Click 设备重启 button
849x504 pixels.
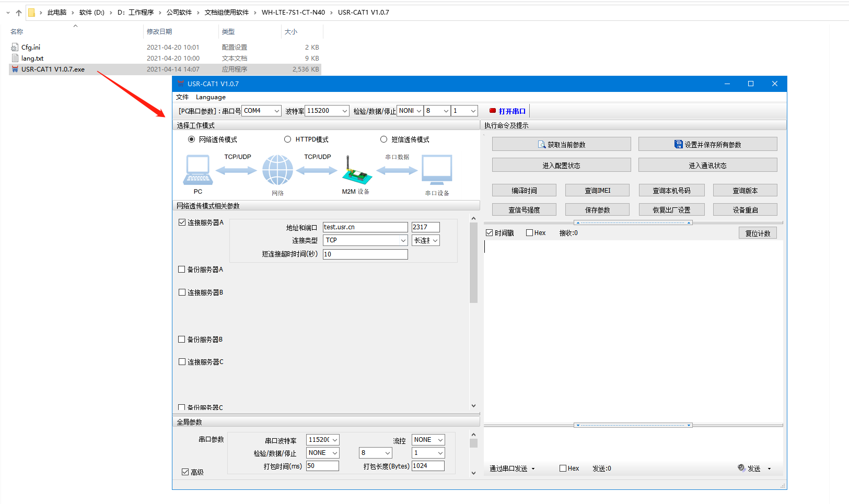pyautogui.click(x=745, y=209)
